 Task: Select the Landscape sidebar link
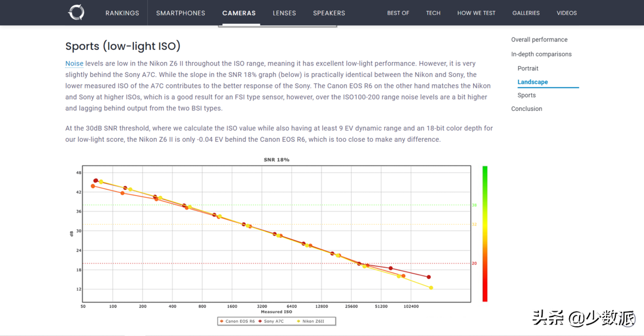click(x=532, y=82)
